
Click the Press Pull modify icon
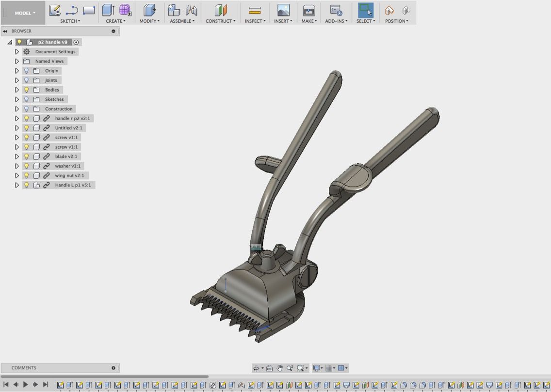[x=149, y=10]
